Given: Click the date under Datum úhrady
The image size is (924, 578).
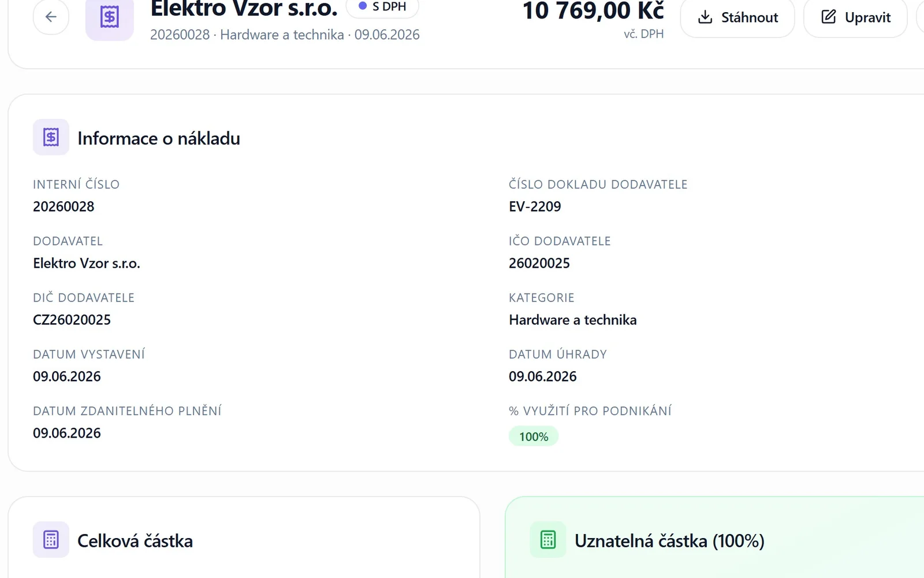Looking at the screenshot, I should coord(543,376).
